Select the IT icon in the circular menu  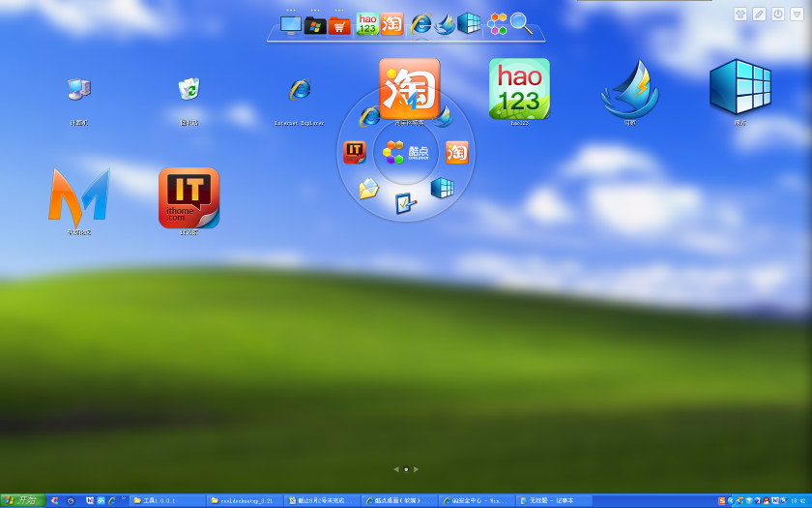click(x=355, y=153)
